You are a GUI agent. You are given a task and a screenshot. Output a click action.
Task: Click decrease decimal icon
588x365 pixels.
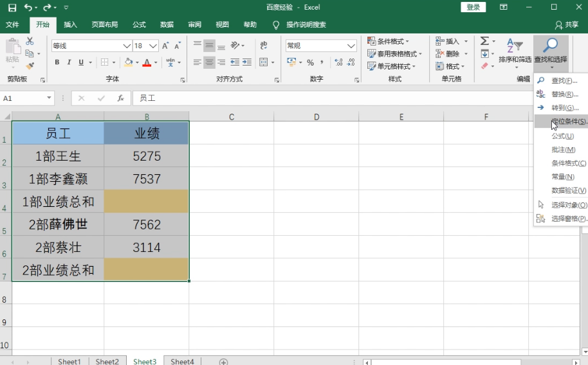(351, 62)
